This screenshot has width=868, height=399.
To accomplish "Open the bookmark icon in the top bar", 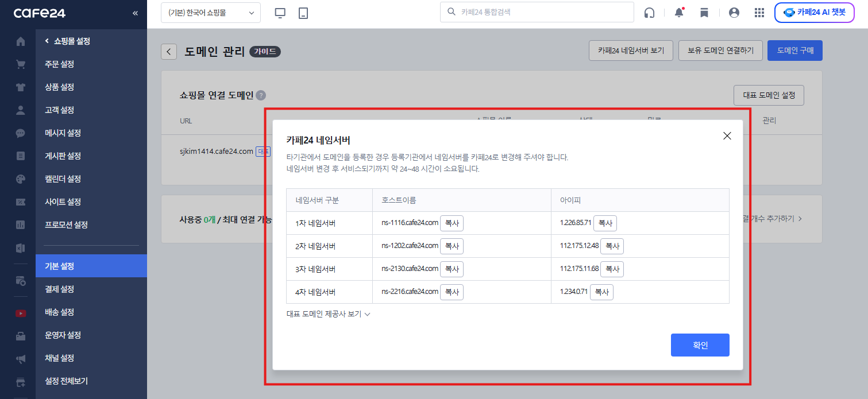I will coord(704,13).
